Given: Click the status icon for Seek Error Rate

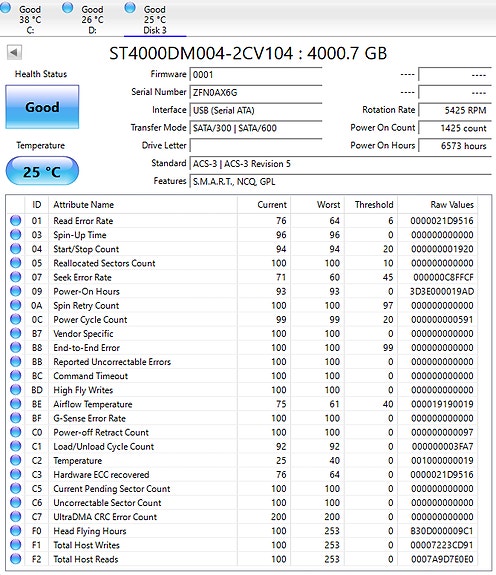Looking at the screenshot, I should [15, 277].
